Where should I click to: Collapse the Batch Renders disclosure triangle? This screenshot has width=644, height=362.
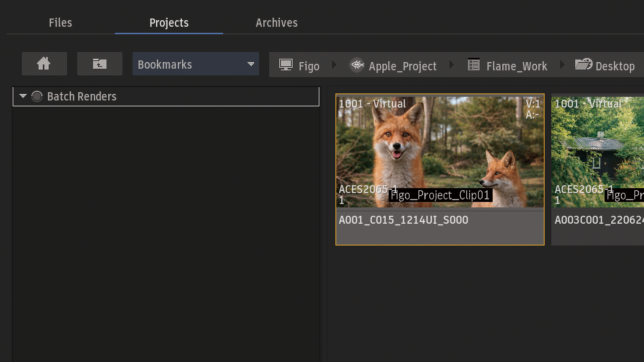click(23, 96)
